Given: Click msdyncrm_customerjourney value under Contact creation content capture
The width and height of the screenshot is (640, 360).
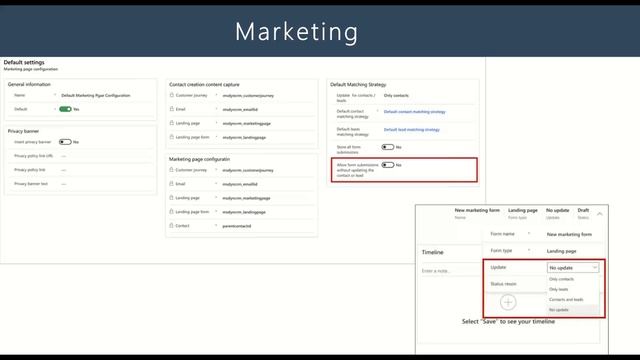Looking at the screenshot, I should pos(248,96).
